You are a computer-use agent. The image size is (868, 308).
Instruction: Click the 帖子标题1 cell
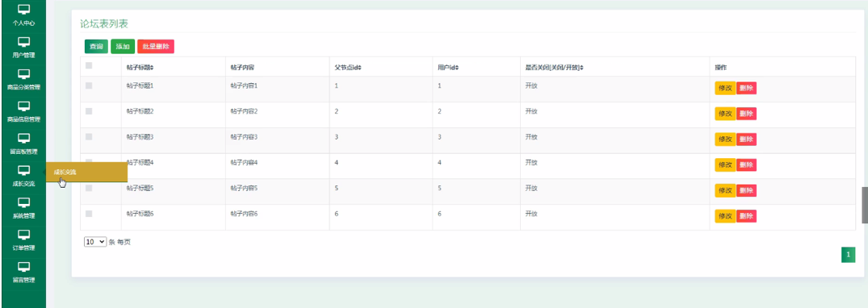(x=140, y=85)
